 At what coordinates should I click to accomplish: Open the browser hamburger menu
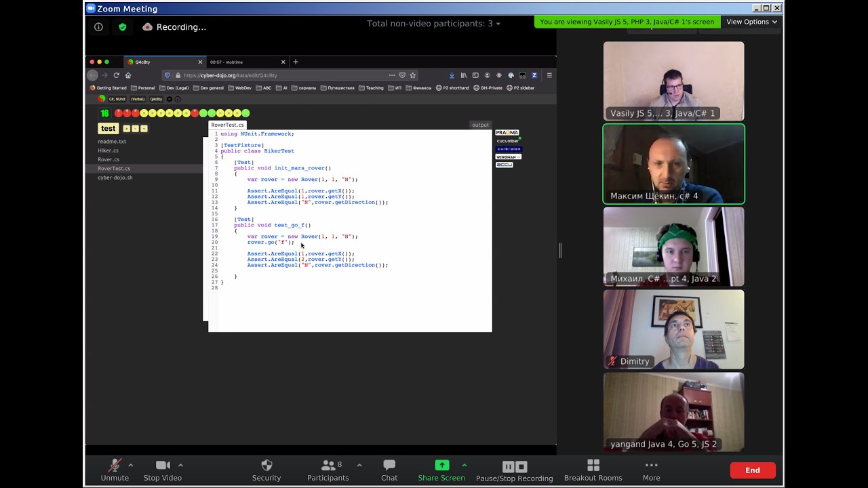point(549,75)
